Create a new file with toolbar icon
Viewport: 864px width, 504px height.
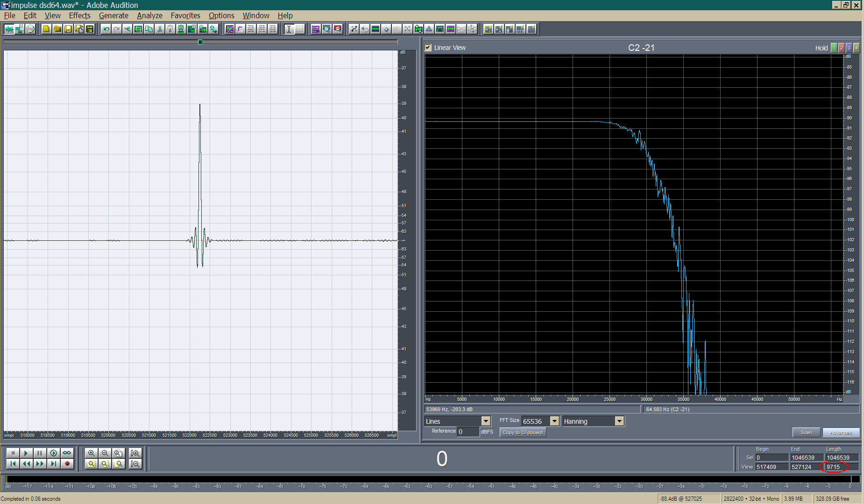pos(46,29)
